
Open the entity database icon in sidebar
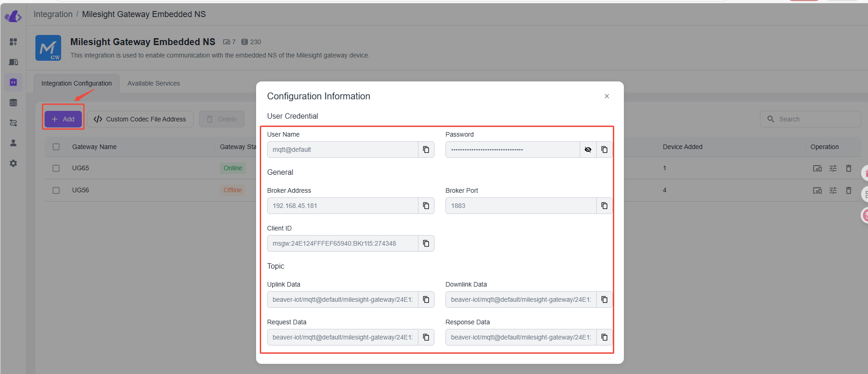click(x=13, y=103)
